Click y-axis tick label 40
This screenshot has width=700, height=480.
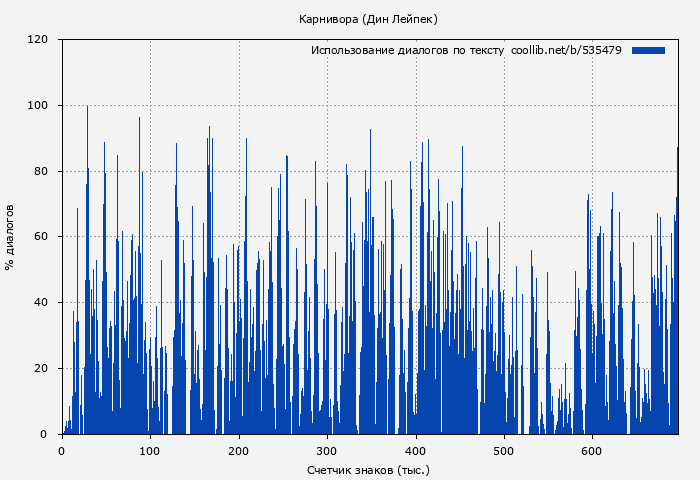[41, 303]
